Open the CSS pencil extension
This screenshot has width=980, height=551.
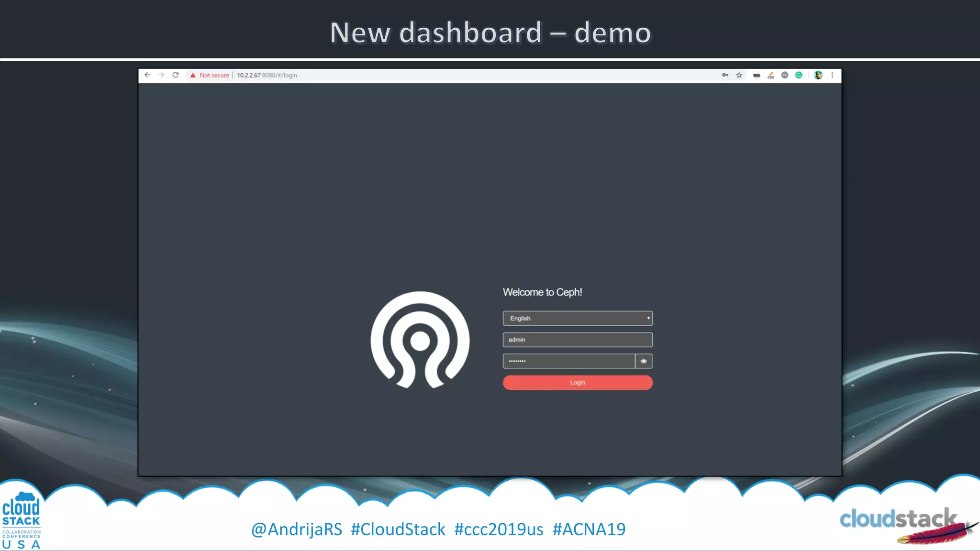tap(770, 75)
